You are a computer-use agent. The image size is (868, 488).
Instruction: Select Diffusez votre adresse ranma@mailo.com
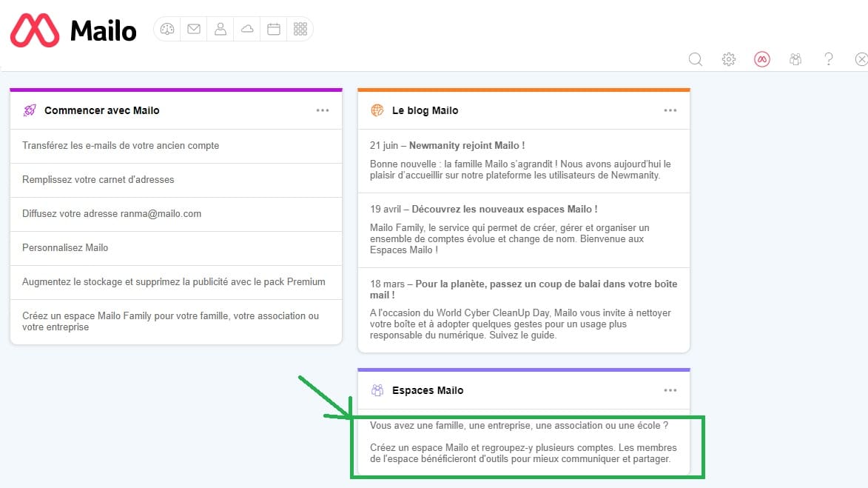point(176,214)
